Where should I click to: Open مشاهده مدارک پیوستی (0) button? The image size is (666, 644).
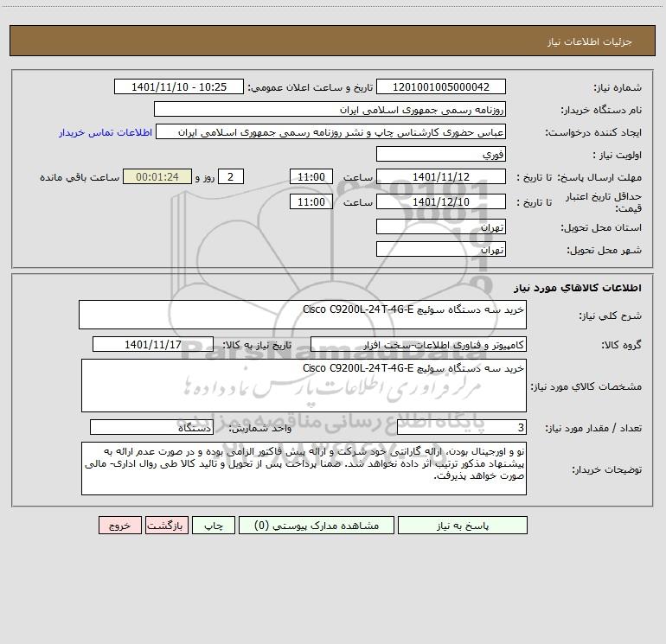(x=317, y=525)
